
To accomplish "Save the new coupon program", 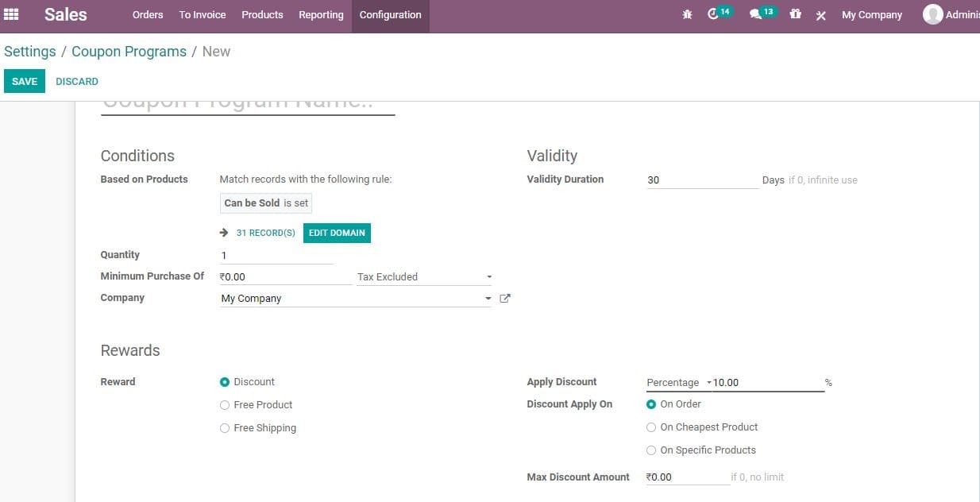I will [24, 80].
